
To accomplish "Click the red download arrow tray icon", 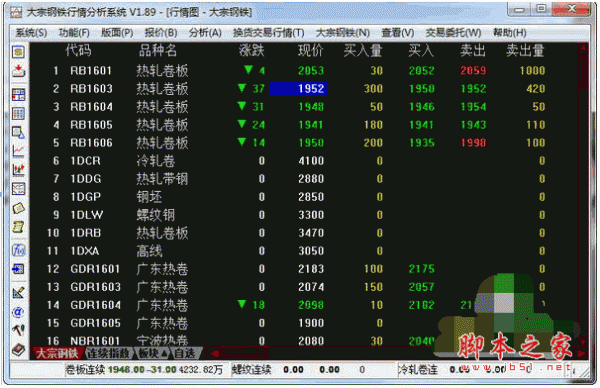I will pos(18,71).
